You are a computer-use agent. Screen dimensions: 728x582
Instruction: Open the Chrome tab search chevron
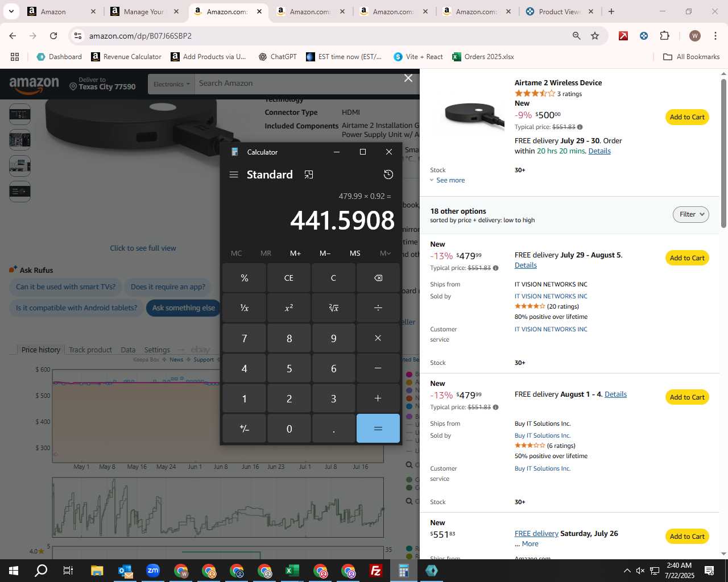pos(11,11)
